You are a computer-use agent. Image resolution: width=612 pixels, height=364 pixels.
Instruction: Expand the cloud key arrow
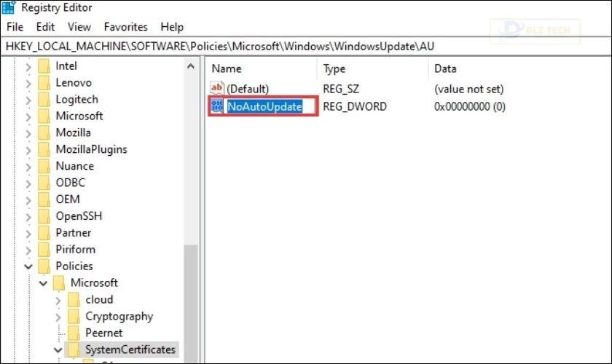coord(58,300)
